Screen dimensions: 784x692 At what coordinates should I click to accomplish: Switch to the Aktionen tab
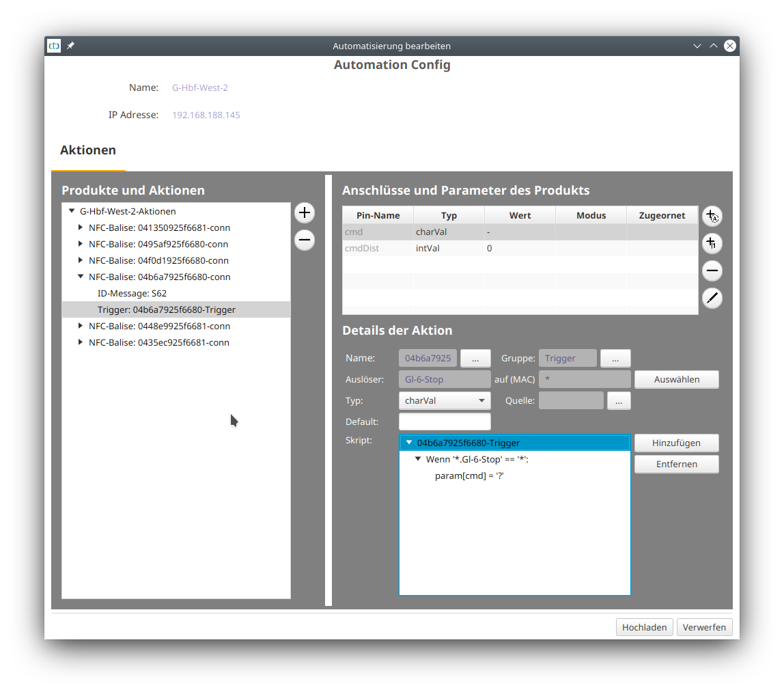[x=88, y=150]
